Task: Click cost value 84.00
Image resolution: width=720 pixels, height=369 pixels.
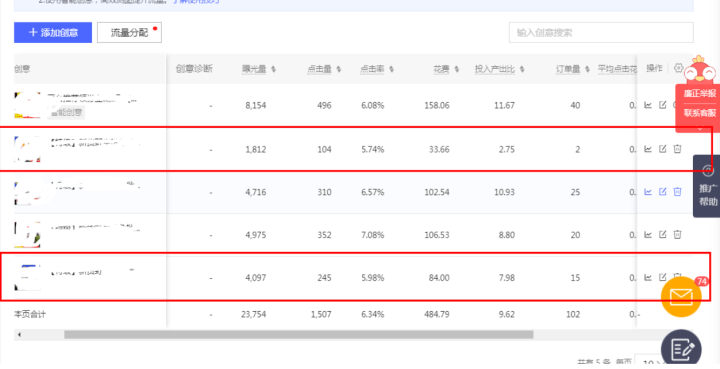Action: 439,278
